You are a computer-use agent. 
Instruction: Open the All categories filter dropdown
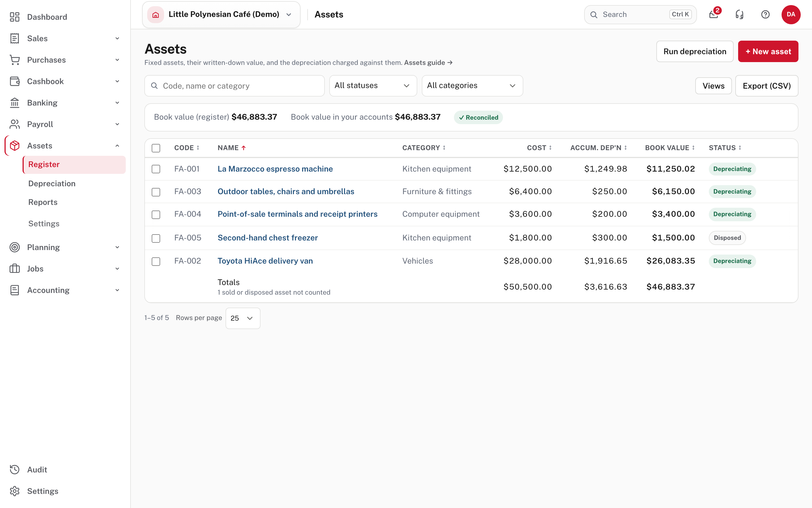tap(472, 86)
